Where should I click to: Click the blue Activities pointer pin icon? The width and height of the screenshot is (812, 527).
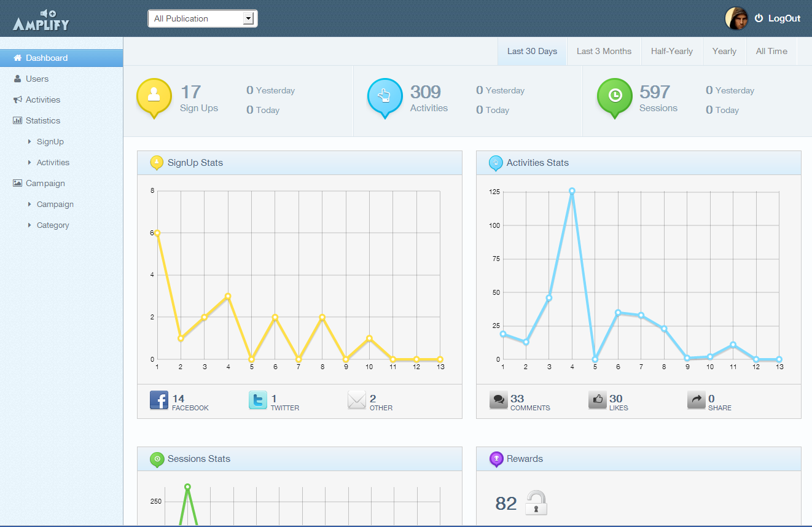point(385,98)
